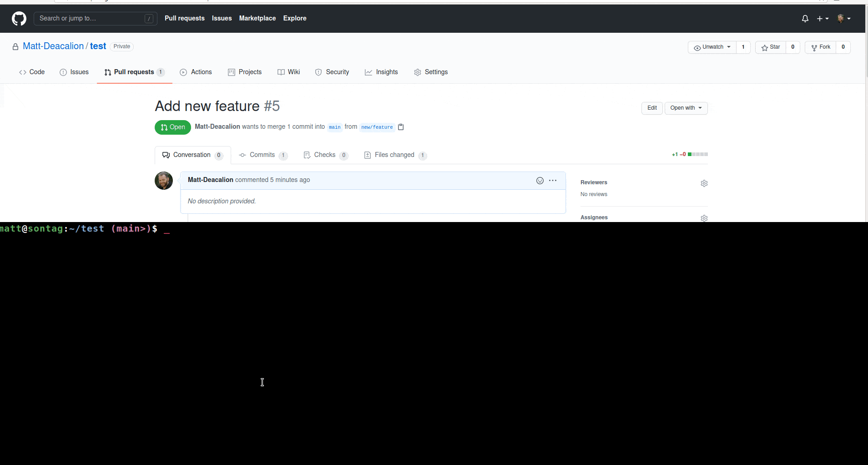Image resolution: width=868 pixels, height=465 pixels.
Task: Star this repository
Action: [771, 47]
